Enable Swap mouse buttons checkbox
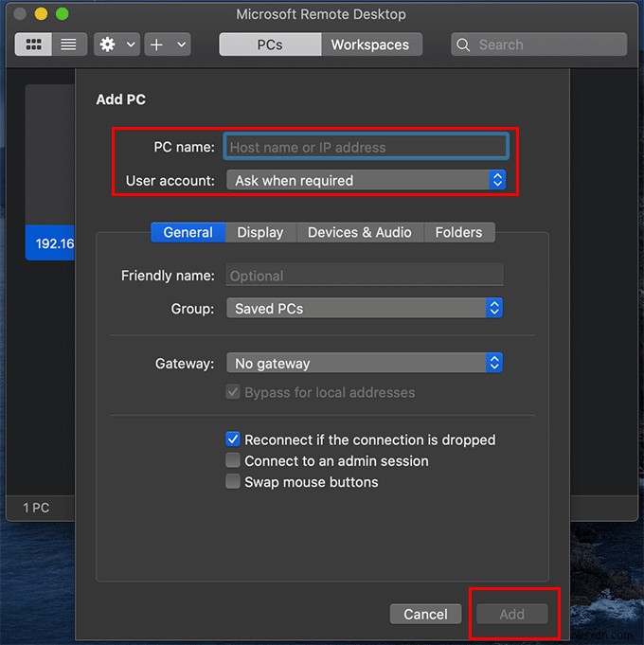 233,481
